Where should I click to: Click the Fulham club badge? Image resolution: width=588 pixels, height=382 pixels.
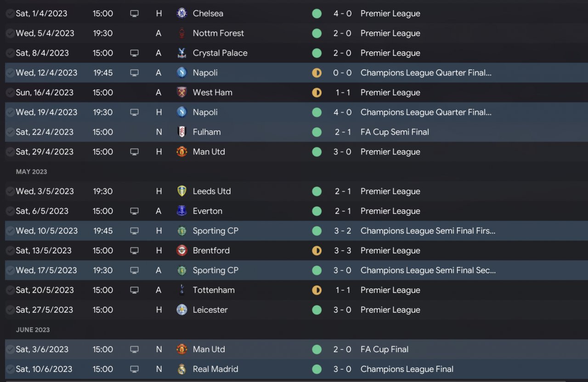coord(182,132)
